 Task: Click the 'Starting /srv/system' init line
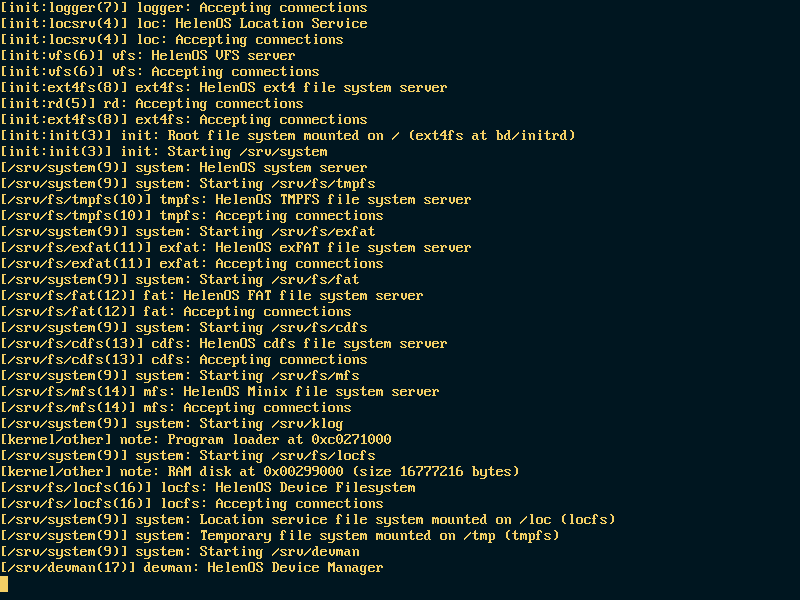(x=164, y=152)
